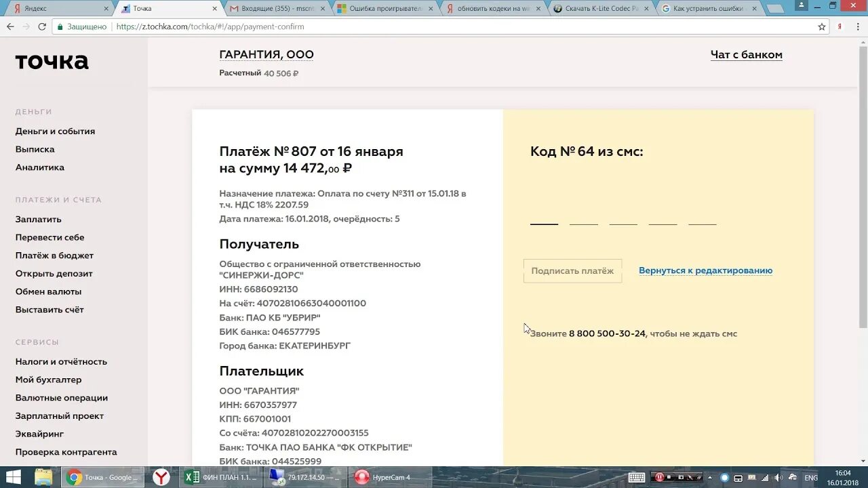Open Аналитика section
Screen dimensions: 868x488
pyautogui.click(x=40, y=167)
